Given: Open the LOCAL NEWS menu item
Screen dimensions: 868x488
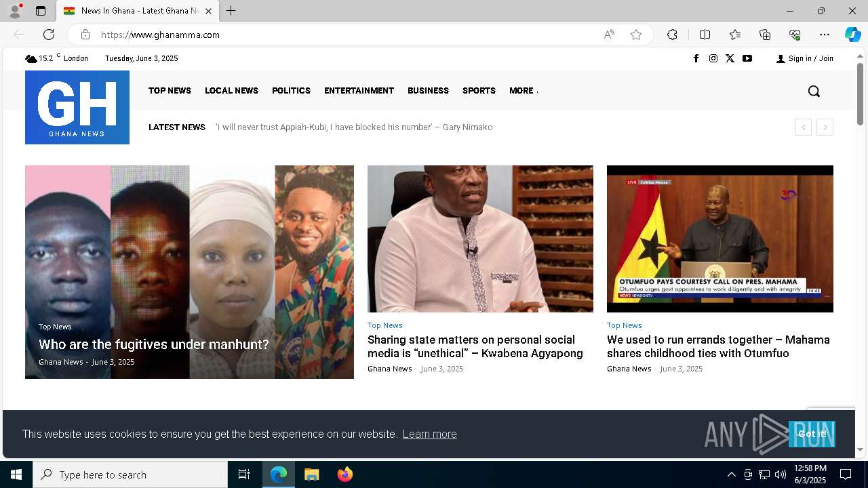Looking at the screenshot, I should coord(231,91).
